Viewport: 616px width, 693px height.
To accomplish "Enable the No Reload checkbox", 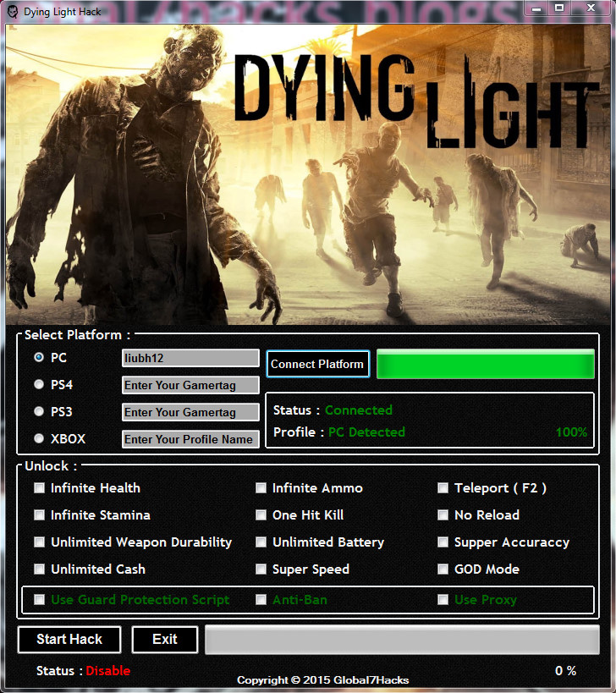I will point(443,515).
